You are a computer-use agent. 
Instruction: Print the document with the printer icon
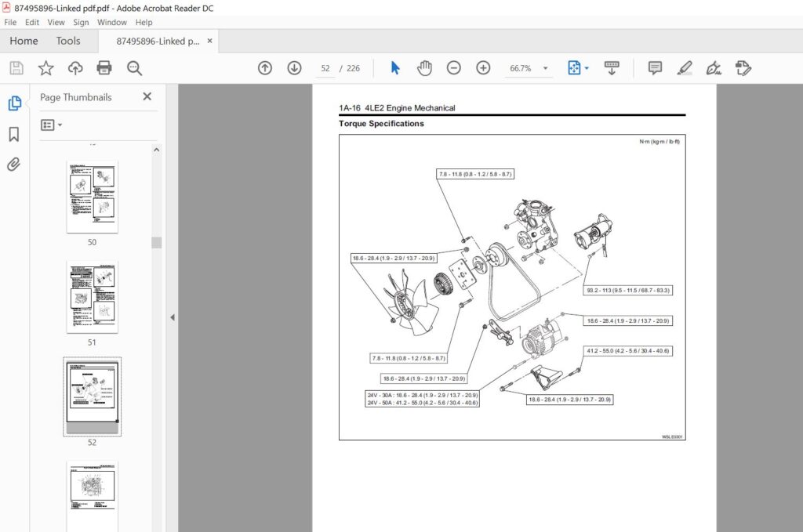(x=104, y=68)
